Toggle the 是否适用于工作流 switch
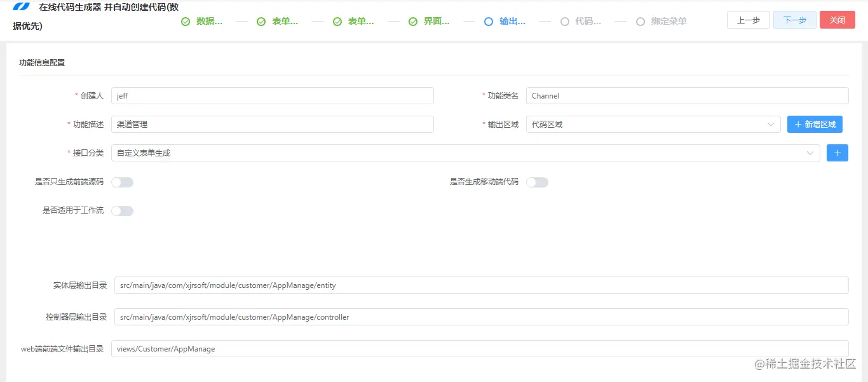 click(x=122, y=210)
